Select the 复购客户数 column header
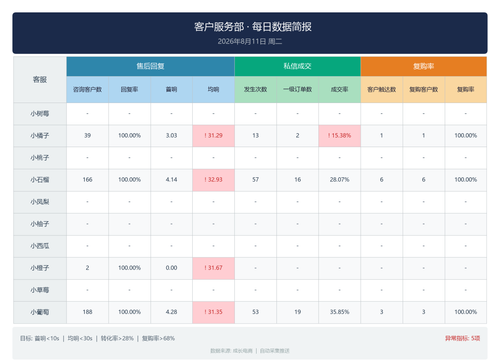Screen dimensions: 500x364 click(x=423, y=89)
